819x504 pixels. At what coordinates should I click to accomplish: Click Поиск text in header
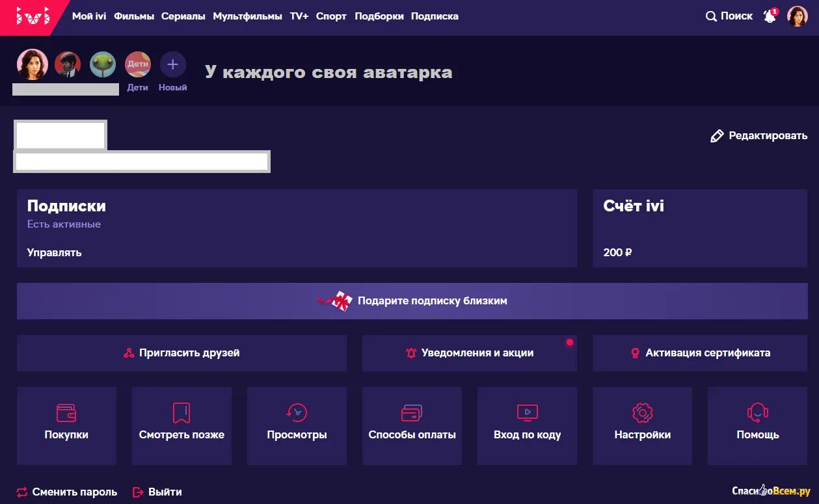coord(737,16)
